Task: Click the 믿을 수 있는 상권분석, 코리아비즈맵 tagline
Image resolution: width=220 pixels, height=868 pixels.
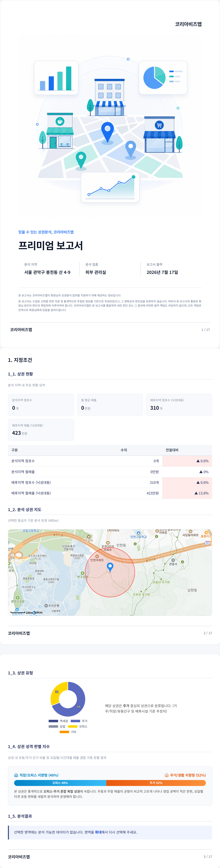Action: pos(46,232)
